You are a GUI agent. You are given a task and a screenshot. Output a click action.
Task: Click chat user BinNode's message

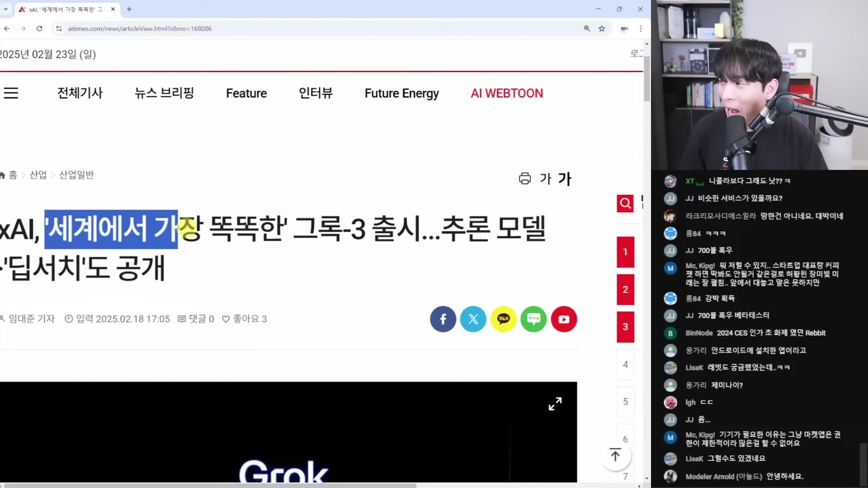tap(771, 333)
